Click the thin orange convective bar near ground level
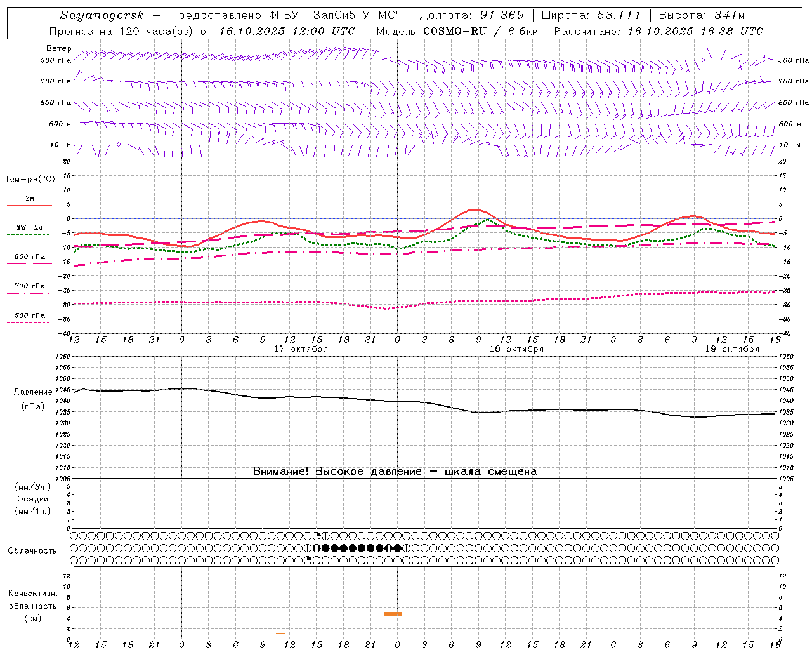 pyautogui.click(x=280, y=633)
